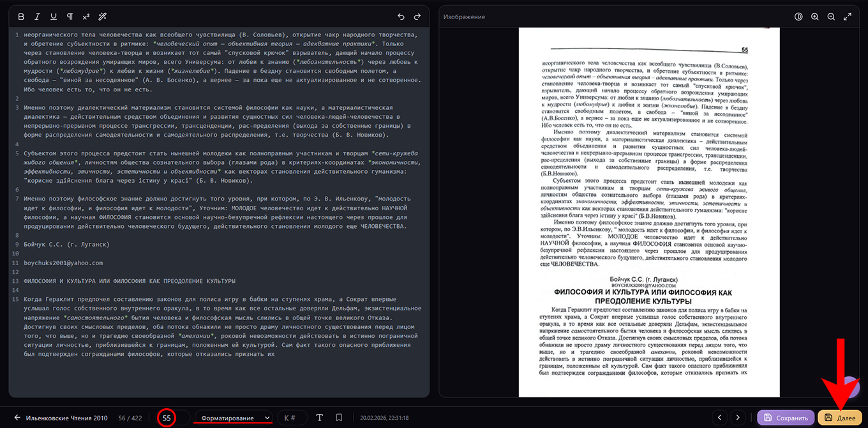The height and width of the screenshot is (428, 868).
Task: Bookmark the current page
Action: (339, 418)
